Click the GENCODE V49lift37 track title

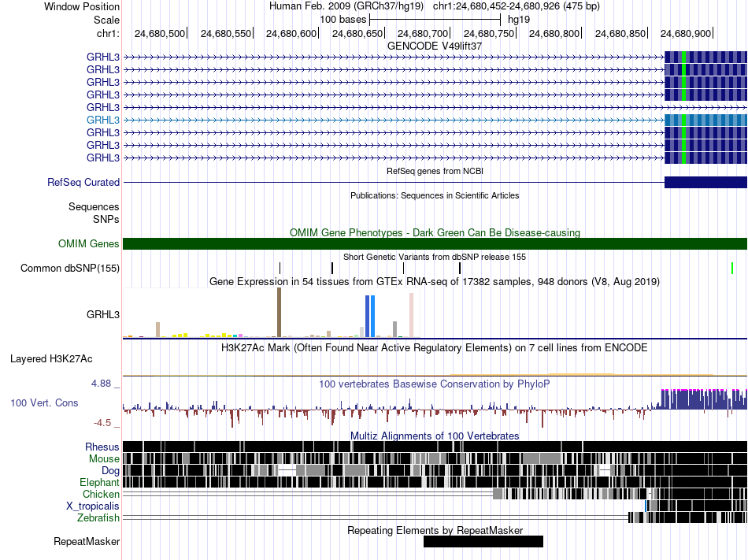435,46
